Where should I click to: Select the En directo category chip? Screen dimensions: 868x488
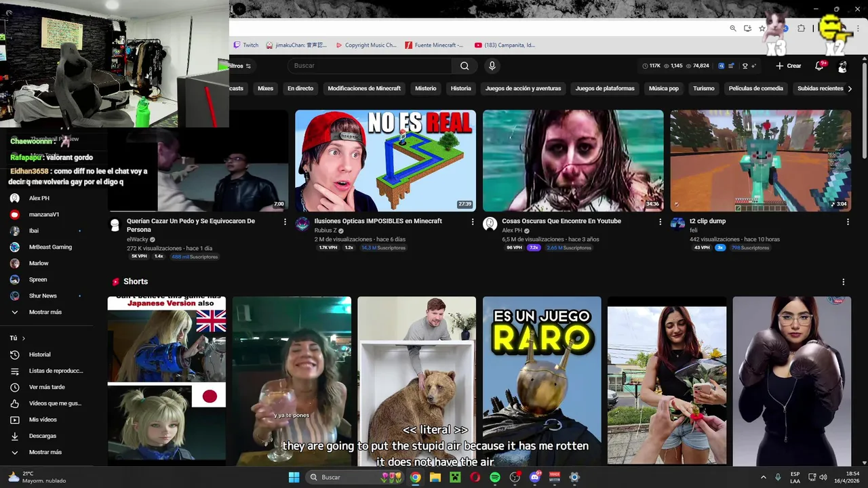[x=300, y=88]
